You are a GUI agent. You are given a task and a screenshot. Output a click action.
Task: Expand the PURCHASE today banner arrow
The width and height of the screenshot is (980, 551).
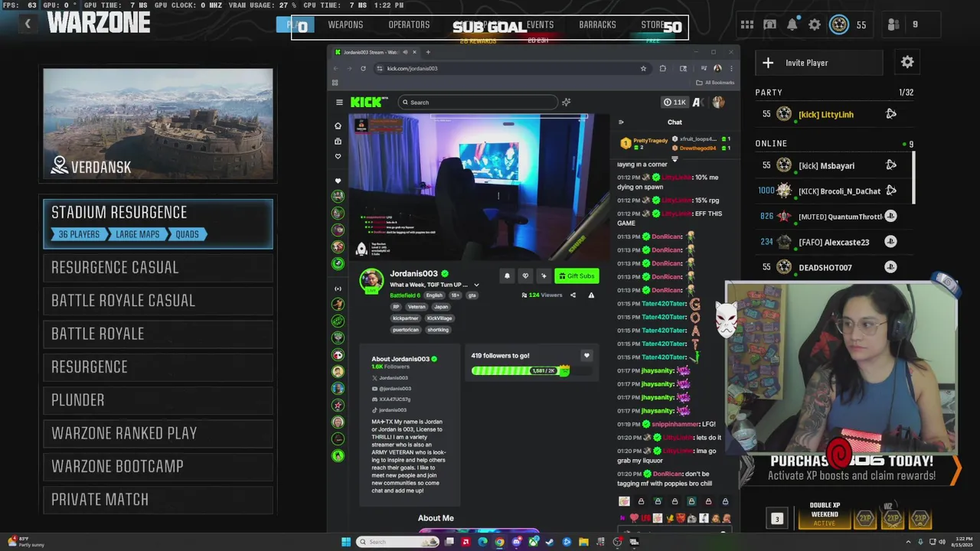tap(955, 469)
